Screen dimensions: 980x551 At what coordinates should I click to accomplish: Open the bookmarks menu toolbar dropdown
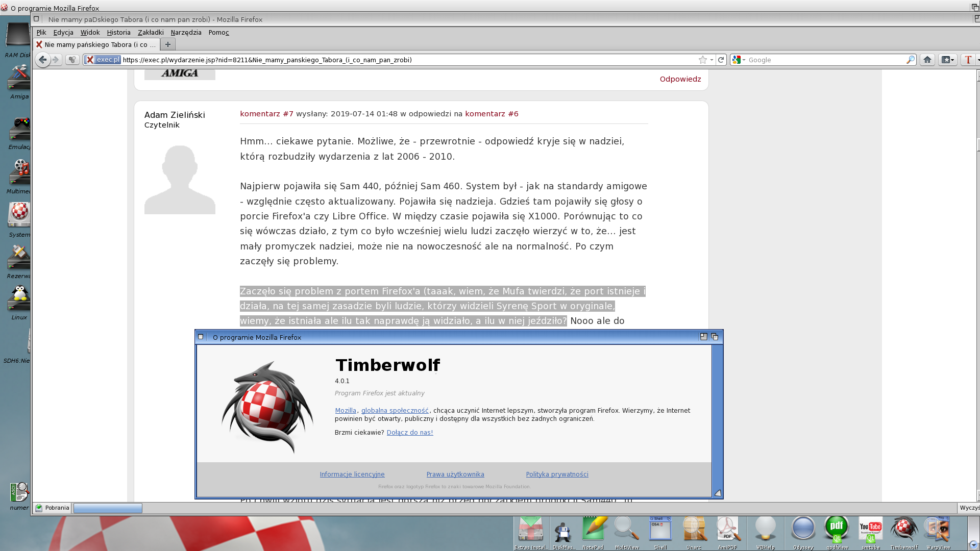point(948,60)
